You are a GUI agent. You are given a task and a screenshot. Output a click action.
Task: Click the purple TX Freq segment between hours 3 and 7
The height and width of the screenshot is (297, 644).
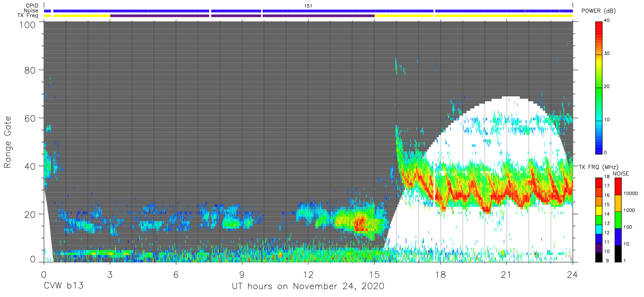[x=159, y=16]
